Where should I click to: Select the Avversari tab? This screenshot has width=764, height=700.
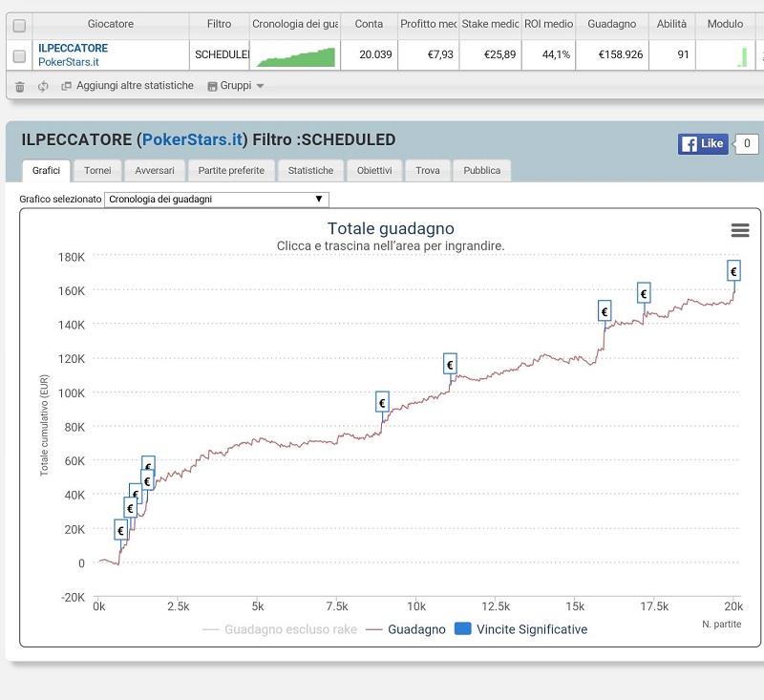click(155, 171)
